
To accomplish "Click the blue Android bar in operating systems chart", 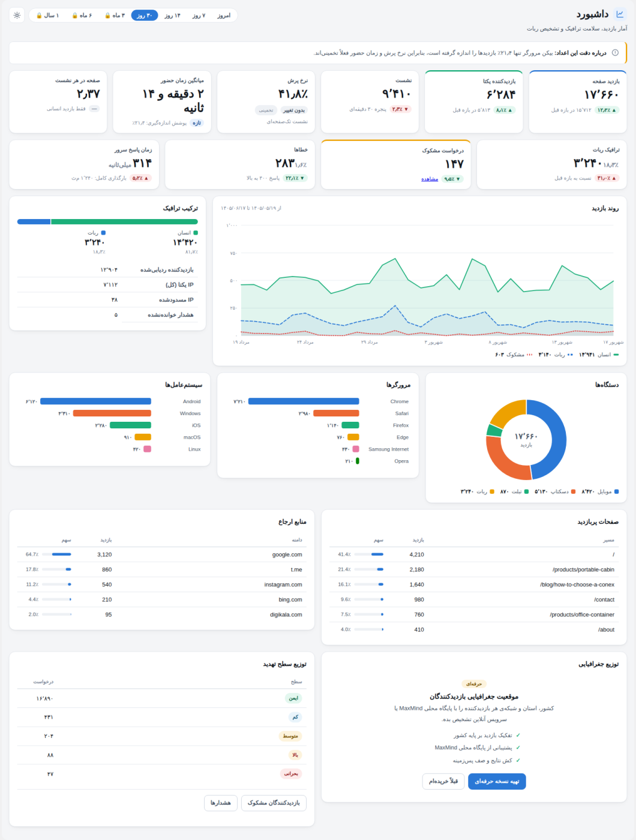I will (x=95, y=401).
